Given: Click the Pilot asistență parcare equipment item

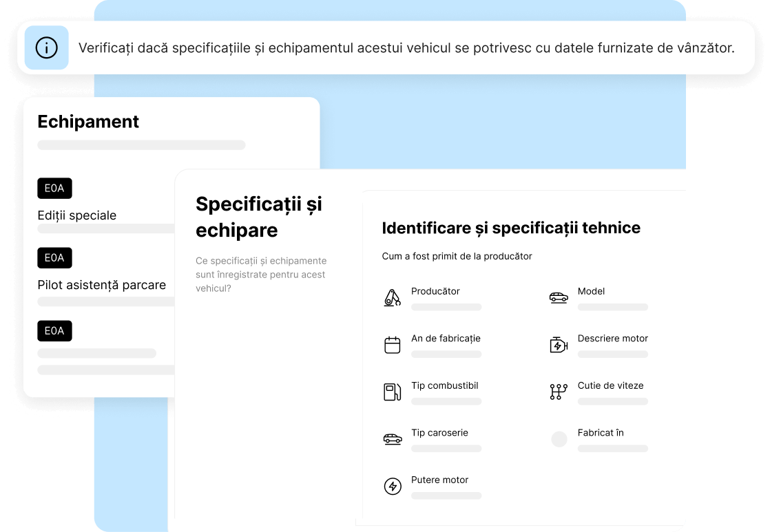Looking at the screenshot, I should pyautogui.click(x=101, y=285).
